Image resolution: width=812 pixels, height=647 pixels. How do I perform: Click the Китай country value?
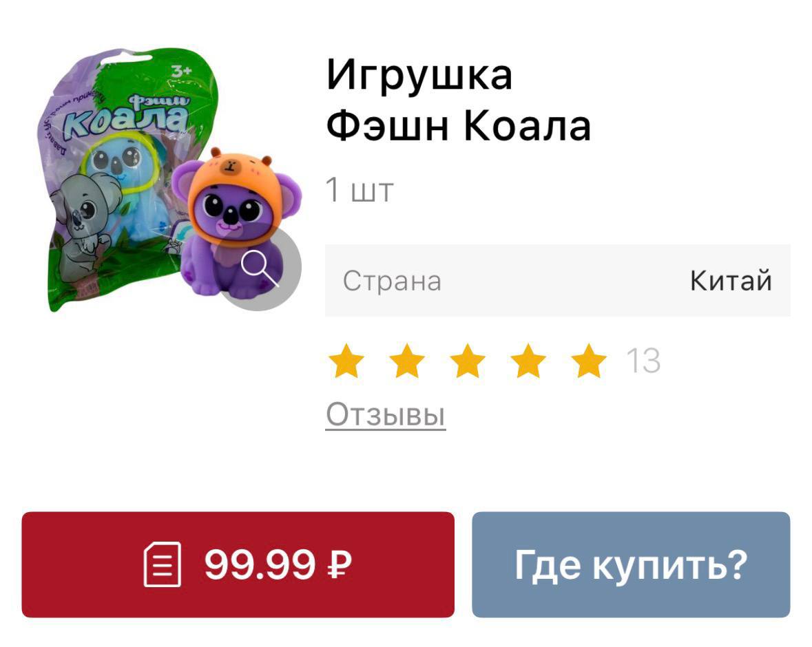(731, 281)
